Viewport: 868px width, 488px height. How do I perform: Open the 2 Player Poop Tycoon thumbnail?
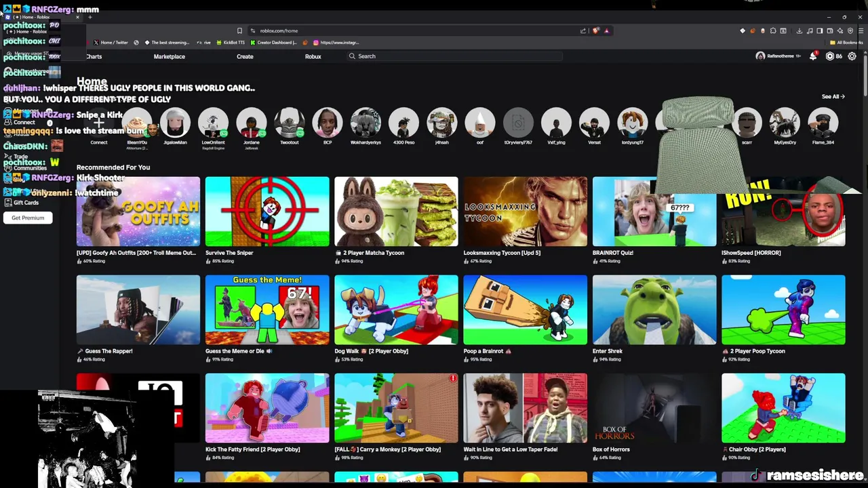(x=783, y=310)
